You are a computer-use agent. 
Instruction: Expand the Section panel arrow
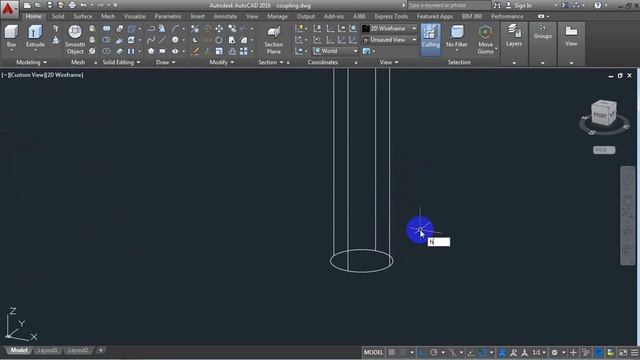coord(281,62)
